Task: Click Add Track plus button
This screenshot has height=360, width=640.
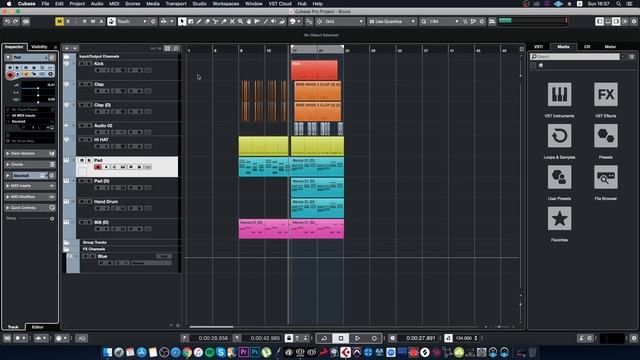Action: pos(67,48)
